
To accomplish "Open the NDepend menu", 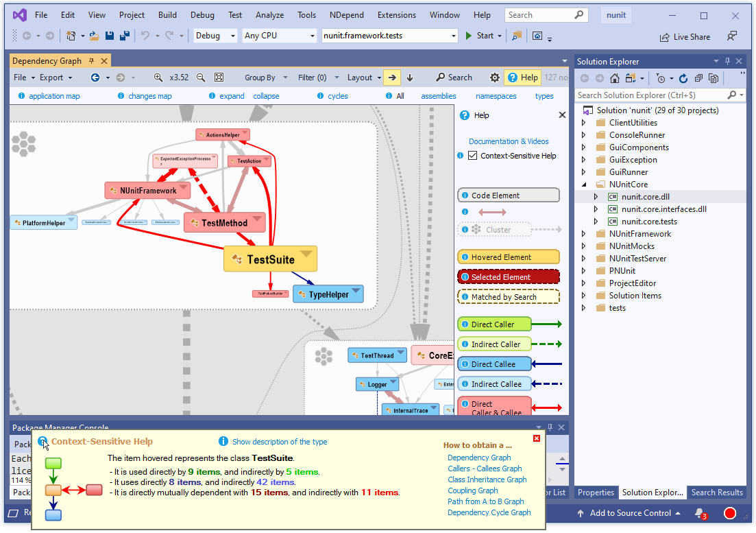I will [347, 15].
